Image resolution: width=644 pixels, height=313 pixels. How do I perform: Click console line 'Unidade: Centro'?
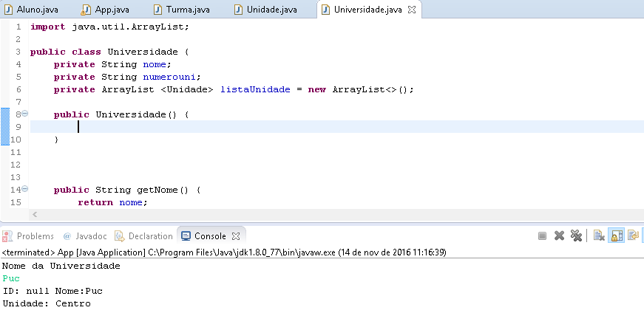[x=47, y=303]
